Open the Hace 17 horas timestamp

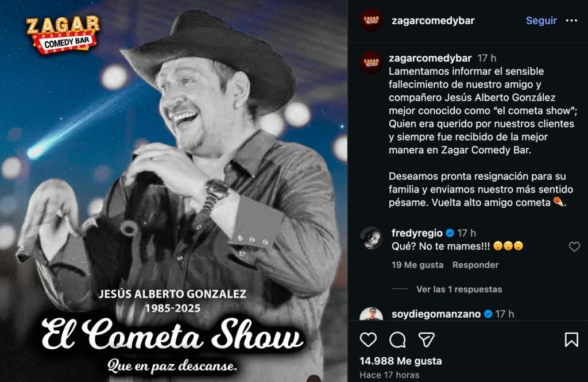click(x=389, y=375)
